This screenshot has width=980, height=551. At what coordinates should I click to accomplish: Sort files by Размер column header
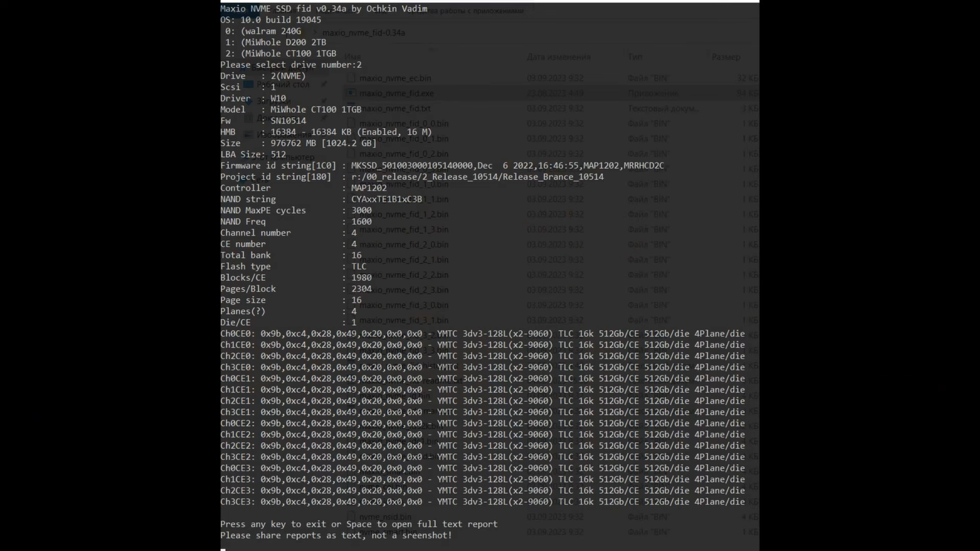tap(726, 57)
